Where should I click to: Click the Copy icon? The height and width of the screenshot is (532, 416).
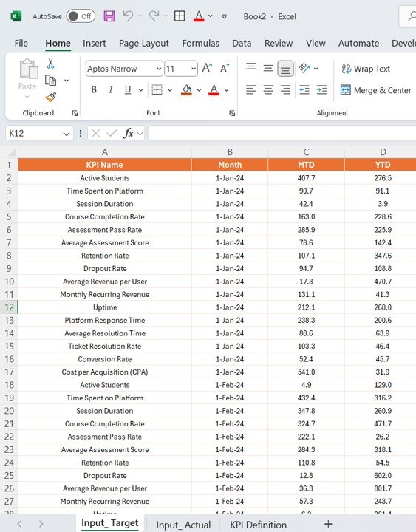(x=50, y=81)
